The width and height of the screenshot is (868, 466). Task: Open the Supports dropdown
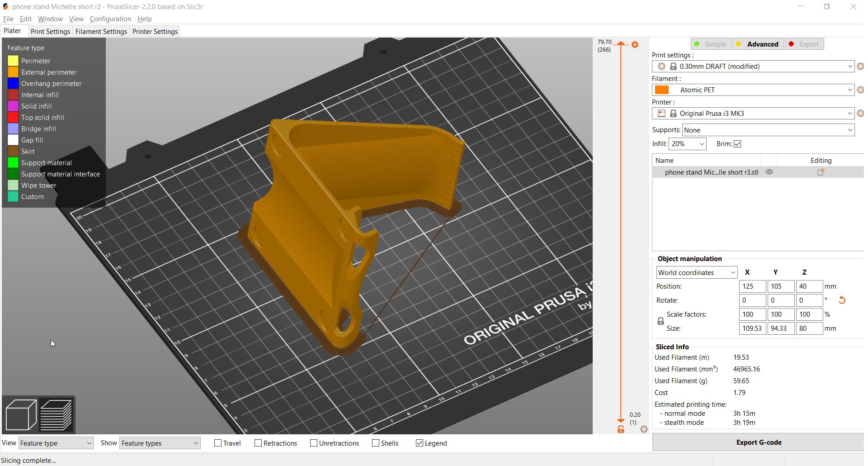coord(768,130)
